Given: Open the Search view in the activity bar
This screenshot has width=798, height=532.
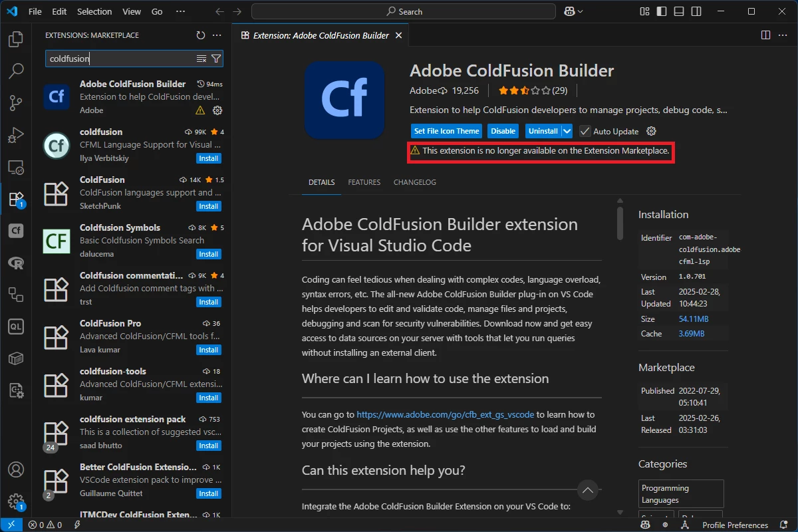Looking at the screenshot, I should point(16,70).
